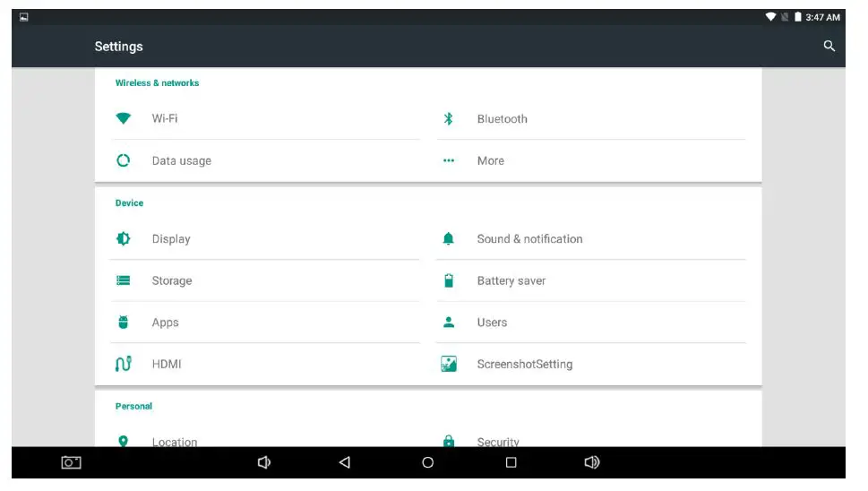Click the Storage bars icon
868x491 pixels.
pyautogui.click(x=123, y=280)
